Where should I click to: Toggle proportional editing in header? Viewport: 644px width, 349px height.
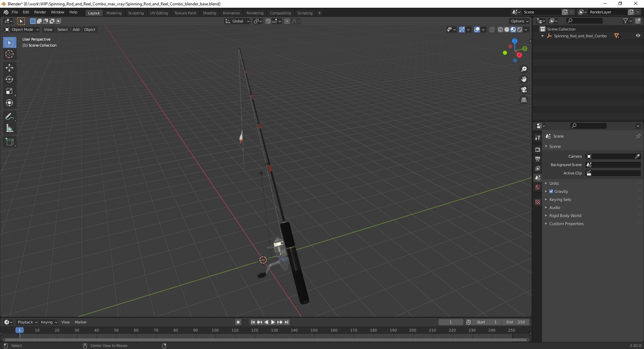coord(287,21)
